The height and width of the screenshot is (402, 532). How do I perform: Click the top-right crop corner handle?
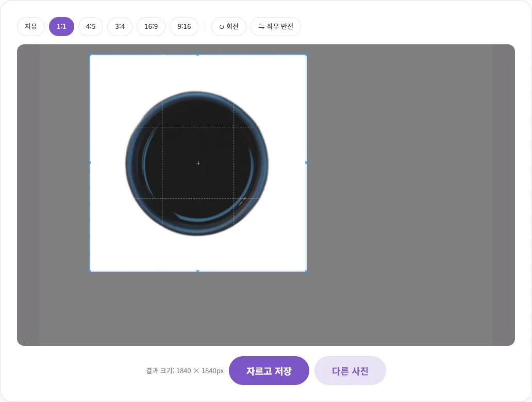306,55
